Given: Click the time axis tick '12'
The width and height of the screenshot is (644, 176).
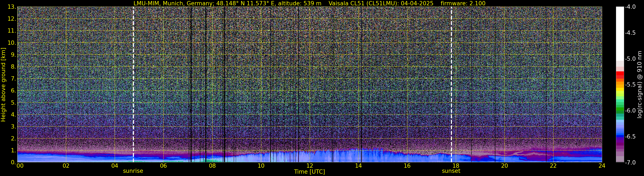Looking at the screenshot, I should tap(310, 166).
